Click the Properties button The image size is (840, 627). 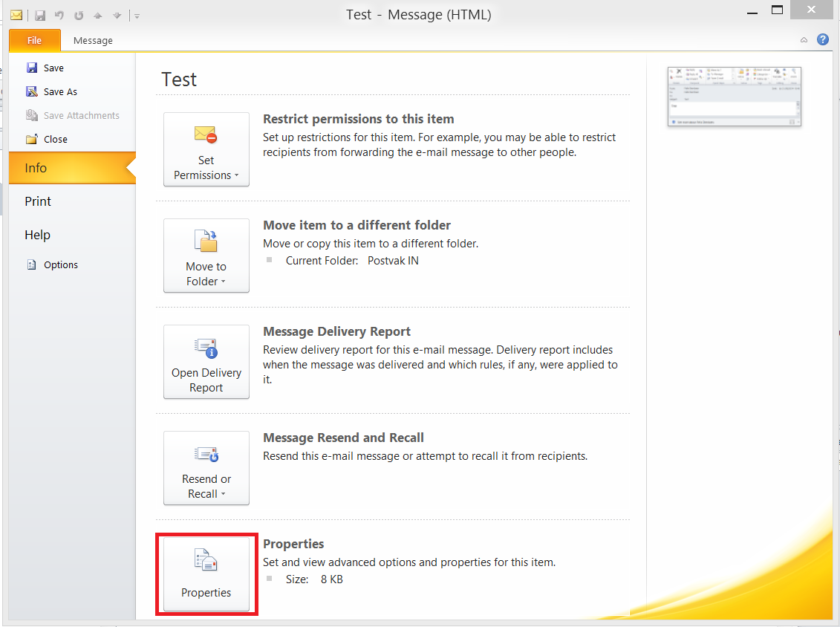206,574
